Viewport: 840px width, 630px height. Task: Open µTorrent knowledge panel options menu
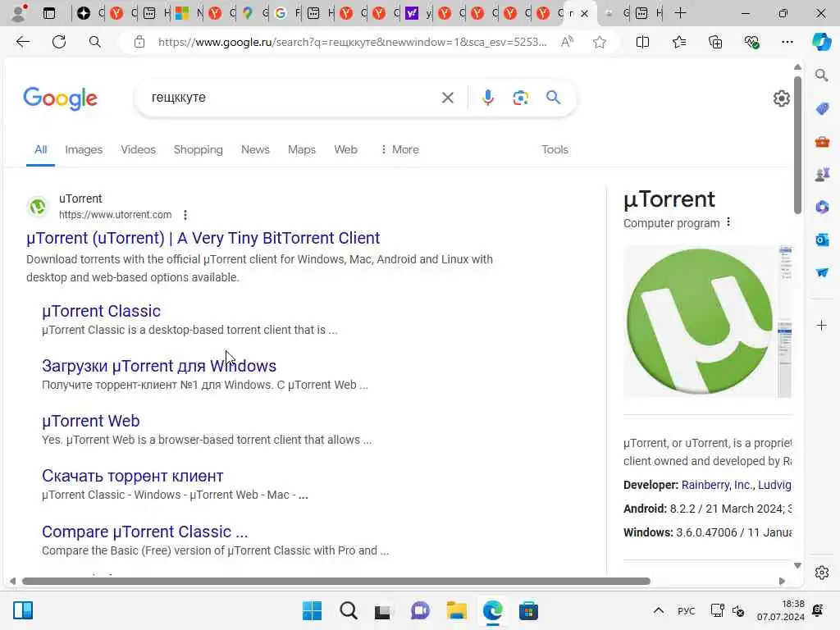click(x=728, y=222)
